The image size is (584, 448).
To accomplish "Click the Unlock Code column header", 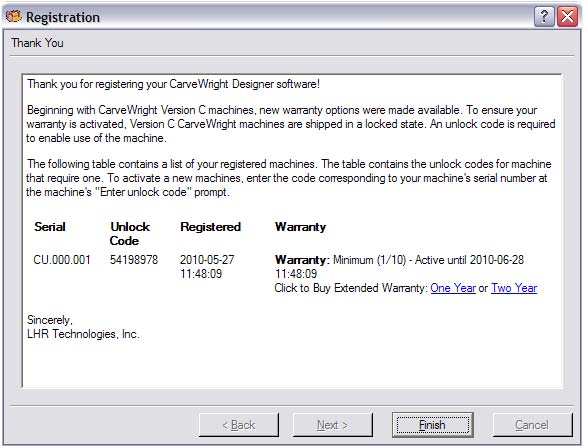I will pyautogui.click(x=130, y=234).
